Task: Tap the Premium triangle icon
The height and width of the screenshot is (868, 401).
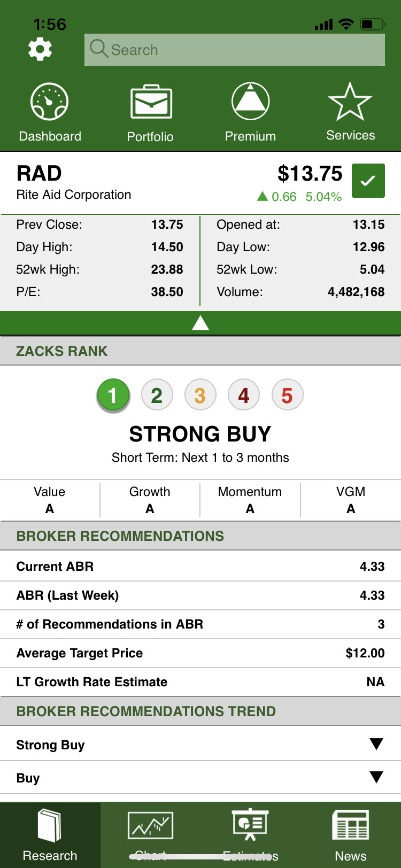Action: click(250, 101)
